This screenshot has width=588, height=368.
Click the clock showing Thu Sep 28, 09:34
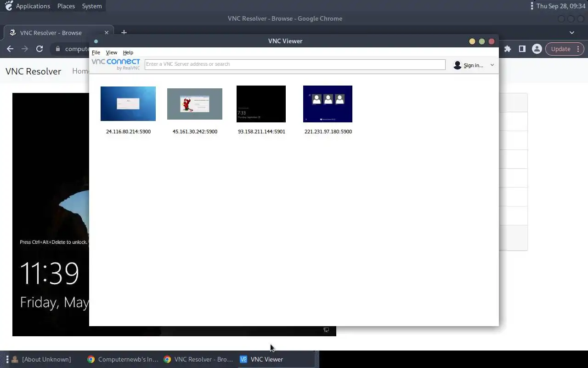tap(561, 6)
